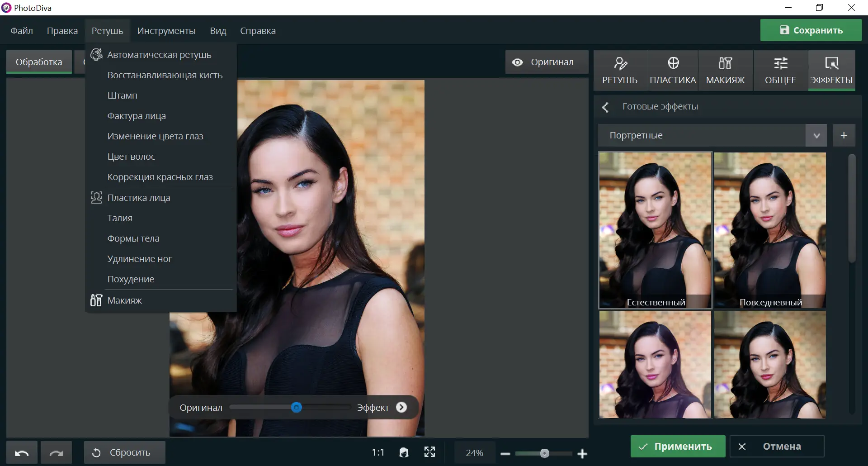Add a new effect with the plus button
The width and height of the screenshot is (868, 466).
click(x=844, y=135)
